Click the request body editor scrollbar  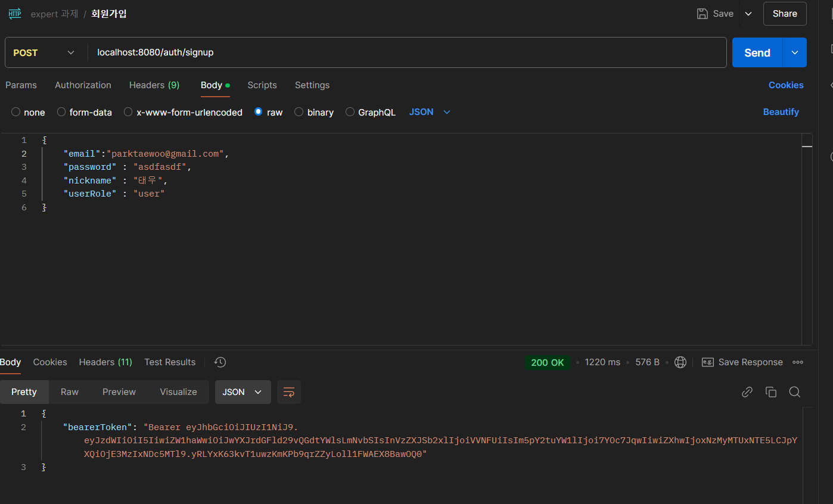807,239
